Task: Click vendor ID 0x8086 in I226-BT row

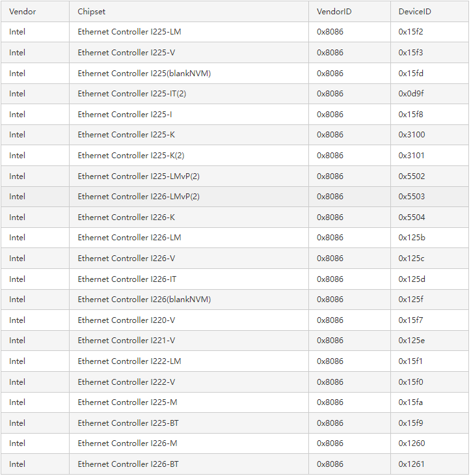Action: 330,464
